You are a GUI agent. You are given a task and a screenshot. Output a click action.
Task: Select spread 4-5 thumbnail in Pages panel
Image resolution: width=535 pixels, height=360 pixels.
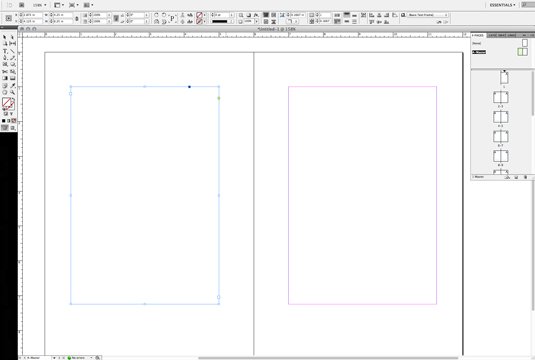tap(501, 117)
